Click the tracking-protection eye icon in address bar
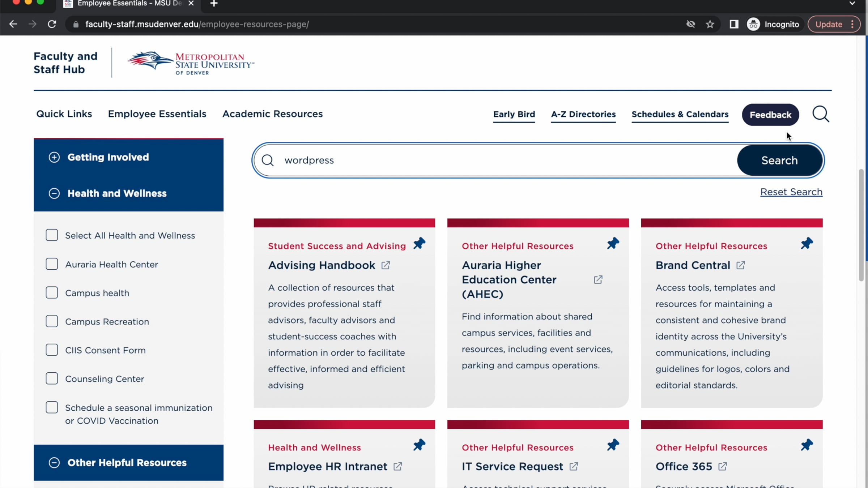Image resolution: width=868 pixels, height=488 pixels. pos(691,24)
